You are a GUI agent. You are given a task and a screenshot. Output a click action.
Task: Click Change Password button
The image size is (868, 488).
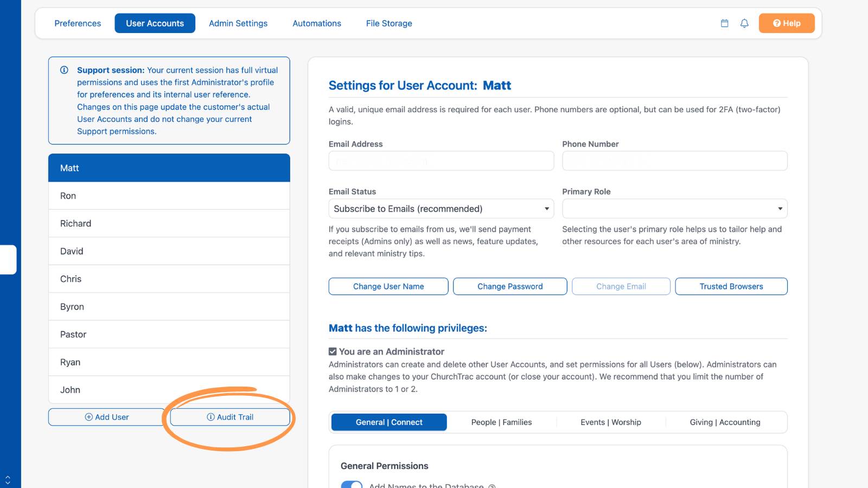pyautogui.click(x=510, y=286)
